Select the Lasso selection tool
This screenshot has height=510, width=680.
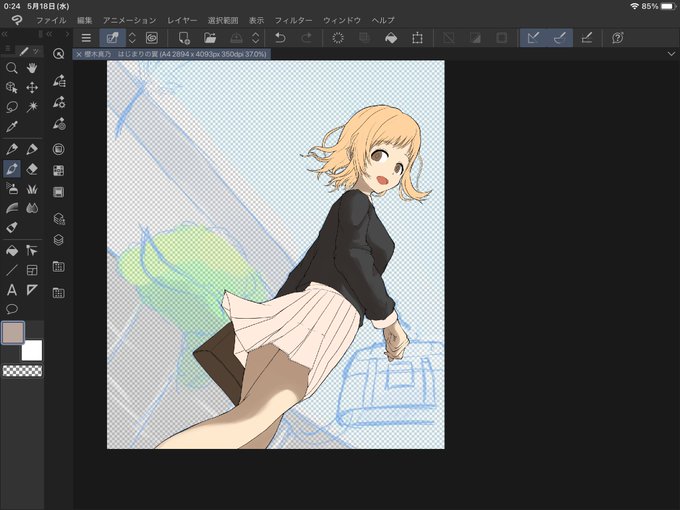pos(12,107)
